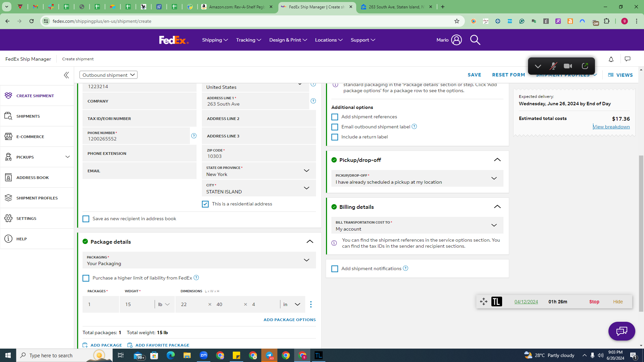Open Tracking menu
Screen dimensions: 644x362
[249, 40]
